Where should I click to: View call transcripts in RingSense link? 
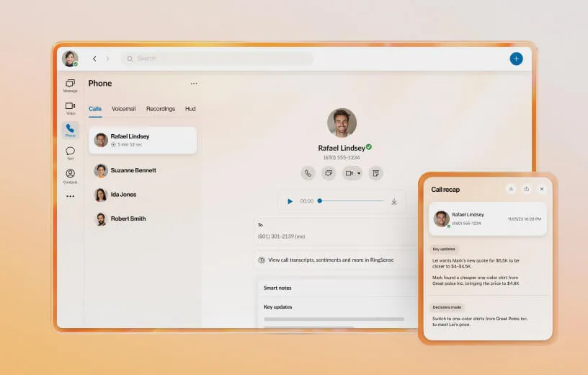(x=331, y=260)
